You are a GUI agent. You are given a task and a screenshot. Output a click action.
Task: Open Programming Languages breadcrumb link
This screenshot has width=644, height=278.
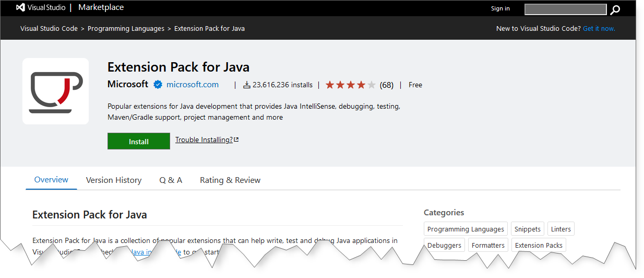126,29
